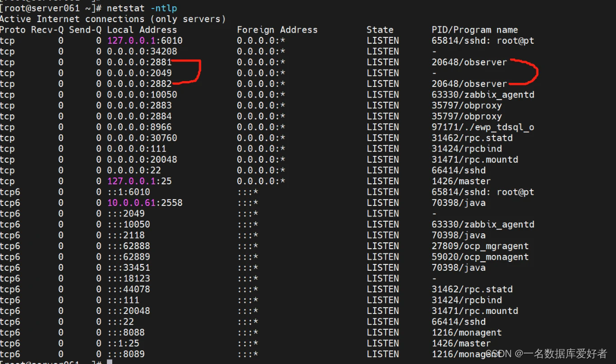Click the CSDN watermark text

(x=547, y=354)
